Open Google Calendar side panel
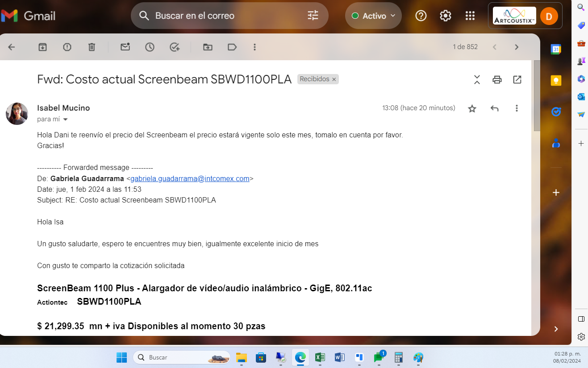588x368 pixels. pos(556,49)
